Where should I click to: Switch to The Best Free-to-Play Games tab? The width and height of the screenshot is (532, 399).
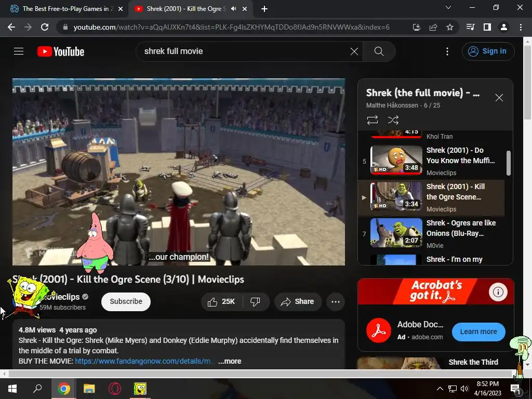tap(64, 9)
